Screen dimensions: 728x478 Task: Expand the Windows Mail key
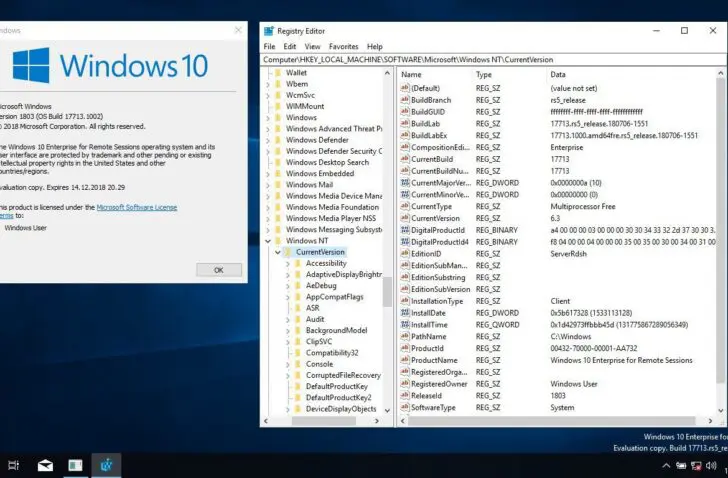(x=268, y=185)
